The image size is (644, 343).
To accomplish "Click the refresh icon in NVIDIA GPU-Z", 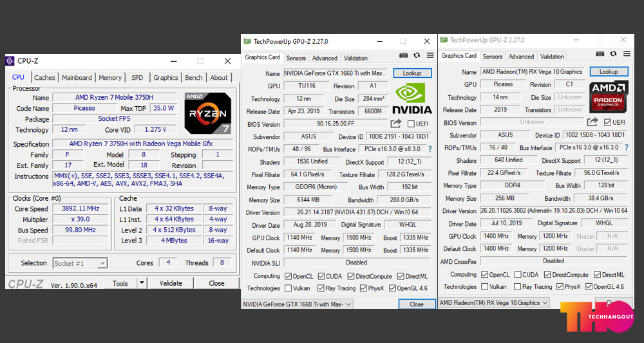I will tap(417, 55).
